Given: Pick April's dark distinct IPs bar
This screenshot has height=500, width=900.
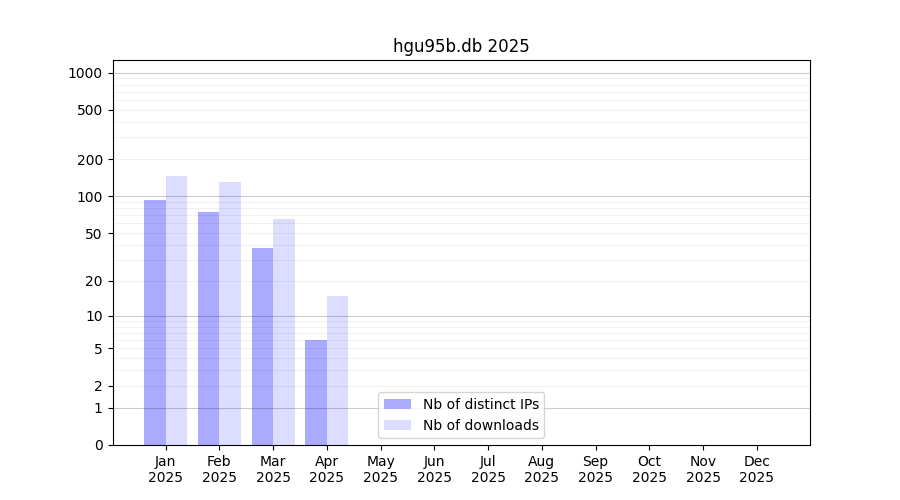Looking at the screenshot, I should (x=316, y=392).
